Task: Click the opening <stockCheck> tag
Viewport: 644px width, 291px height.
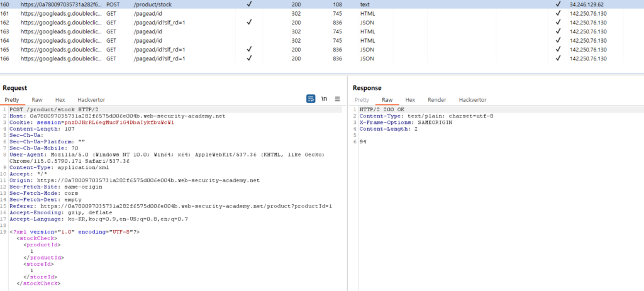Action: [x=37, y=238]
